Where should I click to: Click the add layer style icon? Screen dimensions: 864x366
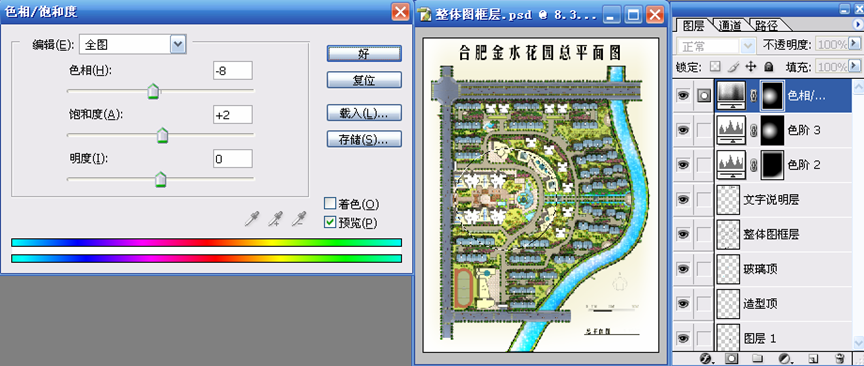706,358
